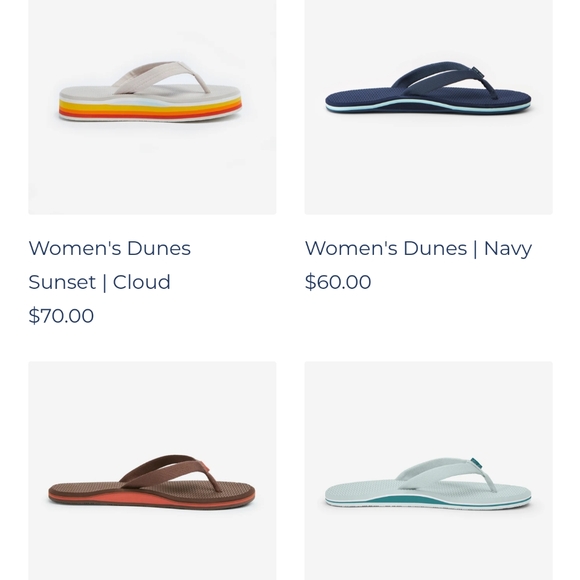
Task: Click the teal tag on the mint flip-flop strap
Action: [477, 463]
